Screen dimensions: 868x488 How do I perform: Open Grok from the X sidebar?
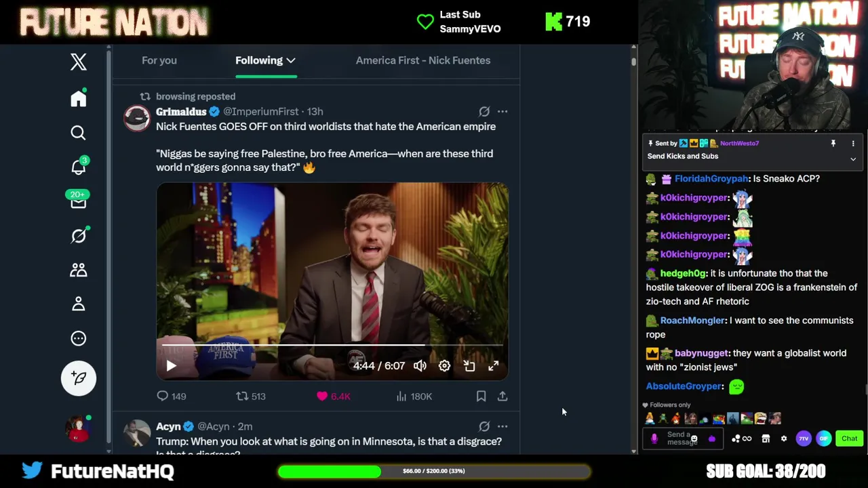pos(79,235)
